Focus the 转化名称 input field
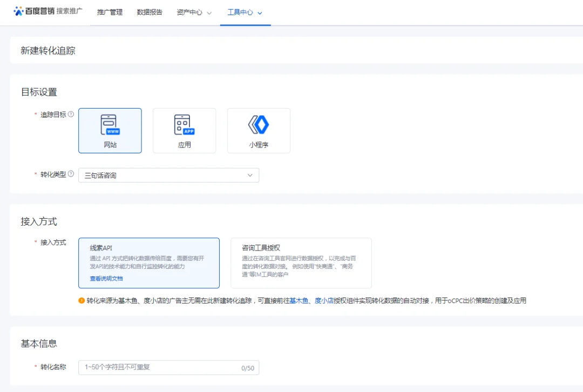Viewport: 583px width, 392px height. 169,368
